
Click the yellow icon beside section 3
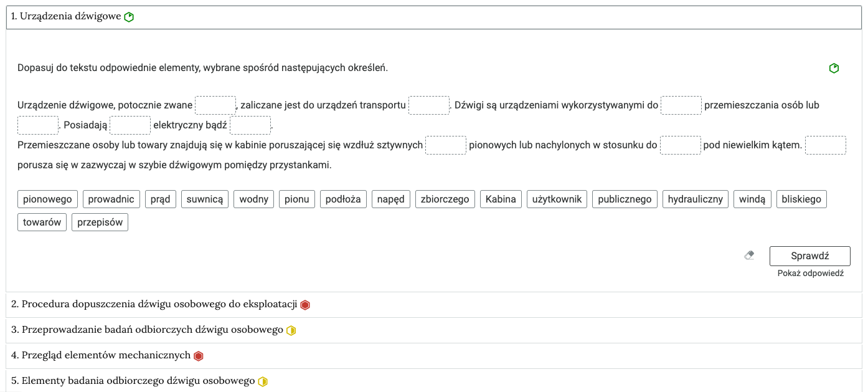click(x=291, y=330)
